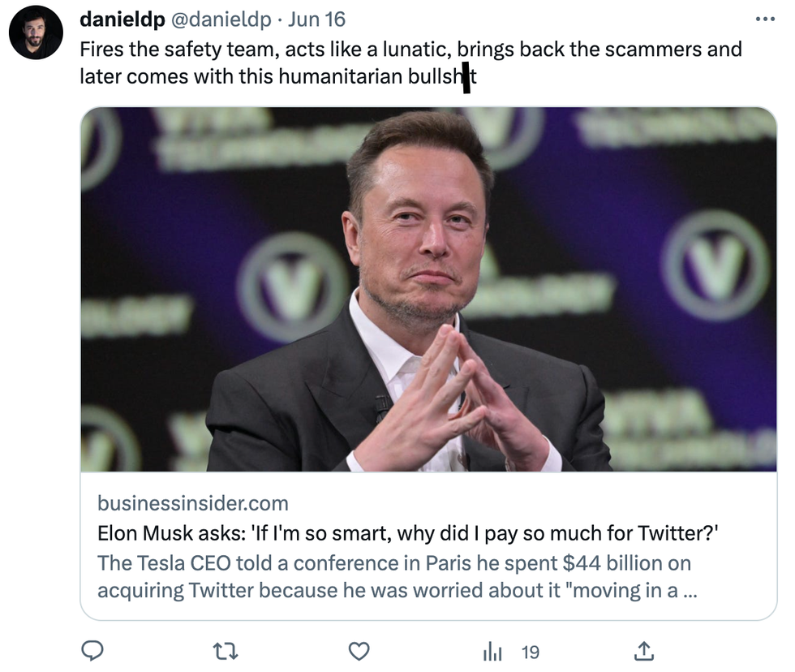795x672 pixels.
Task: Open the businessinsider.com source link
Action: click(193, 503)
